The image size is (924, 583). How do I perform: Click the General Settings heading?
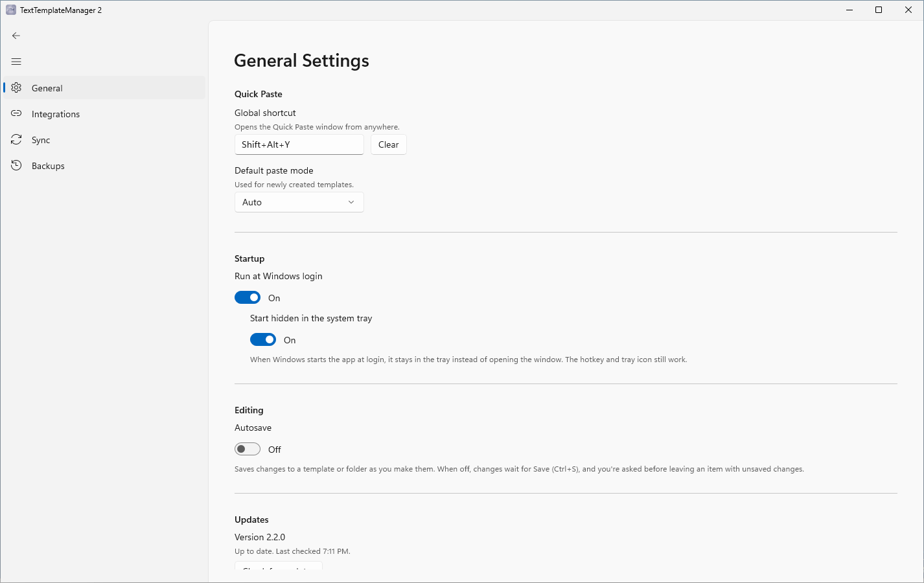click(x=301, y=60)
